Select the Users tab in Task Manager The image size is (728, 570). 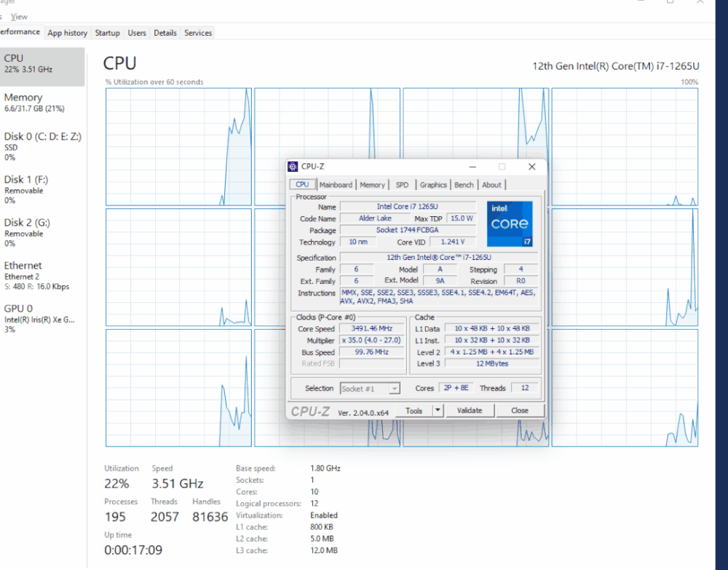pos(137,33)
